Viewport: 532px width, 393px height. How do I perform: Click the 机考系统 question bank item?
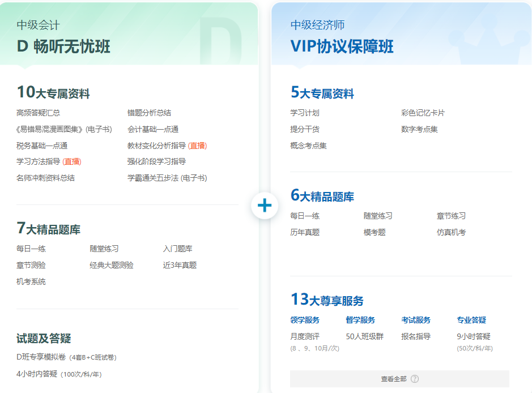(31, 281)
